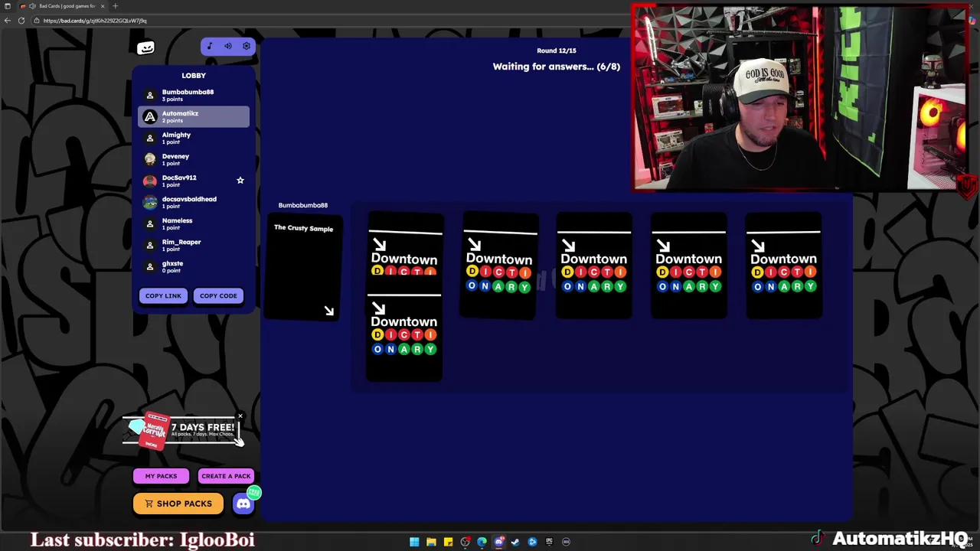Open the Windows Start menu

[x=414, y=542]
